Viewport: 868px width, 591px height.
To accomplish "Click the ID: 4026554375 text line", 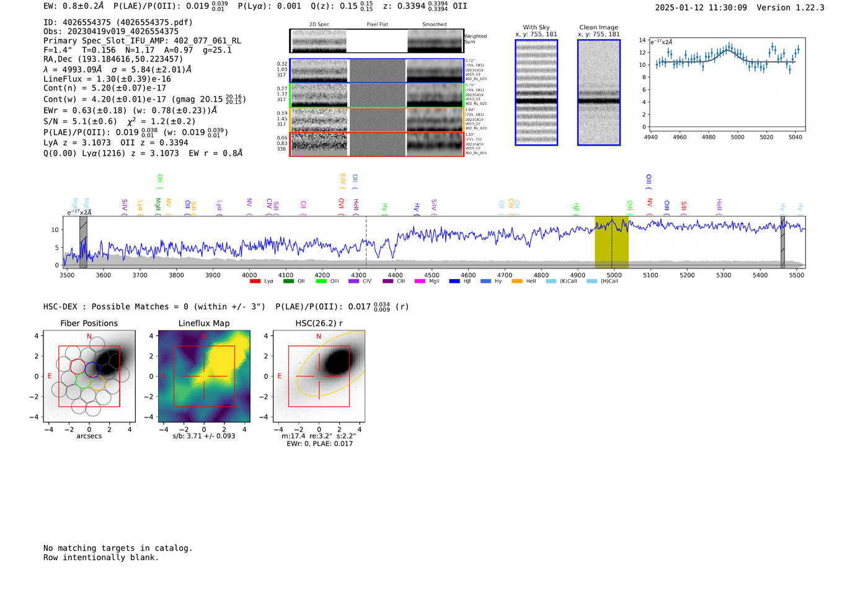I will point(118,22).
